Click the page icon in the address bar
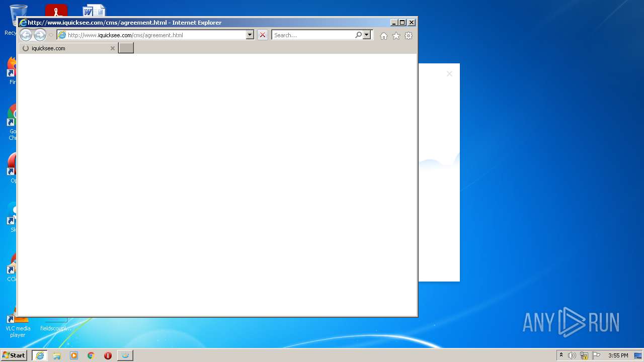 click(x=62, y=35)
